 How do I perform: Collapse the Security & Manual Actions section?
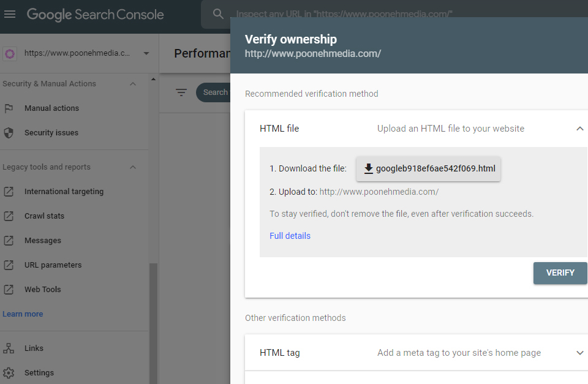(x=133, y=84)
